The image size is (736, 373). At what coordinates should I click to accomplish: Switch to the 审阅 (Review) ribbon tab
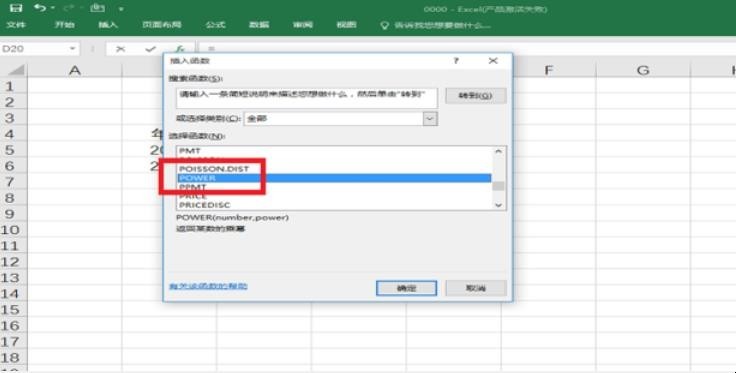303,25
